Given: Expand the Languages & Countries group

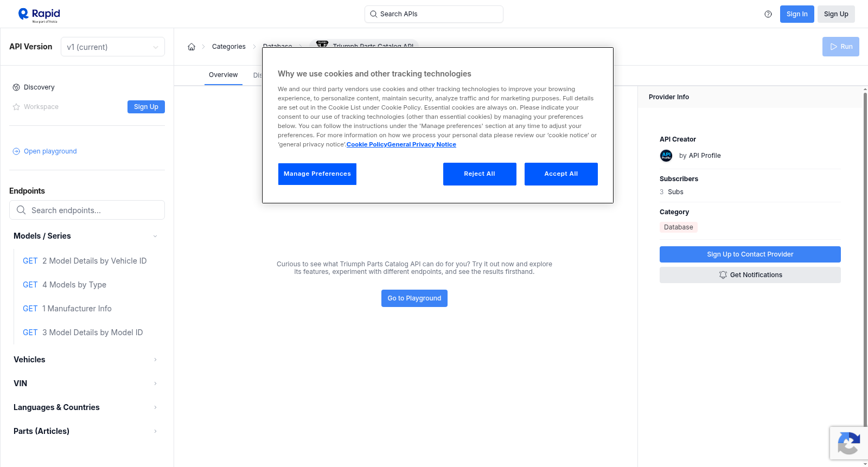Looking at the screenshot, I should [87, 407].
